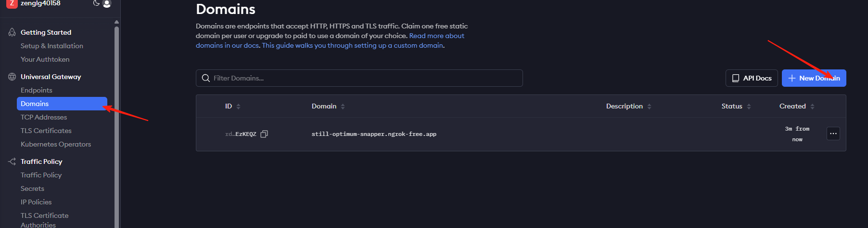Open Endpoints in the sidebar
Screen dimensions: 868x228
pyautogui.click(x=37, y=90)
